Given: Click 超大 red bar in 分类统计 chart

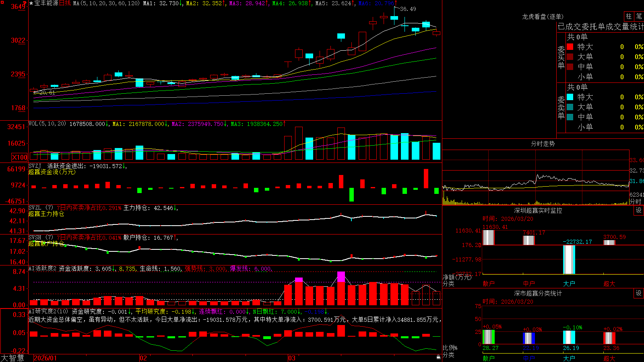Looking at the screenshot, I should coord(609,338).
